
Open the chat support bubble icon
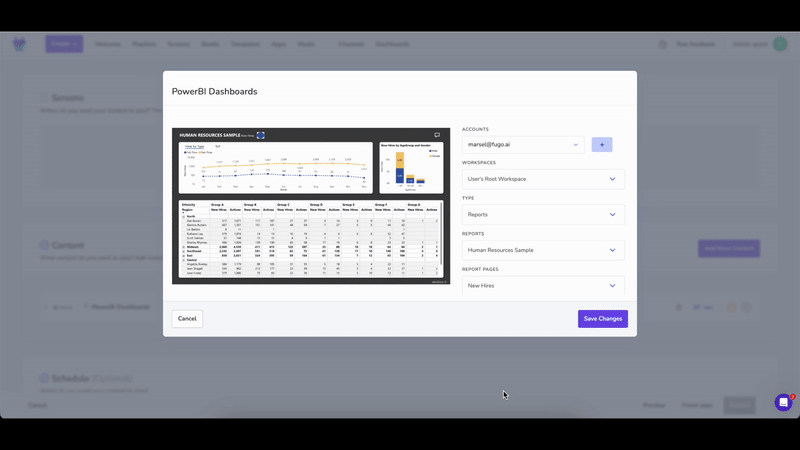click(x=783, y=403)
